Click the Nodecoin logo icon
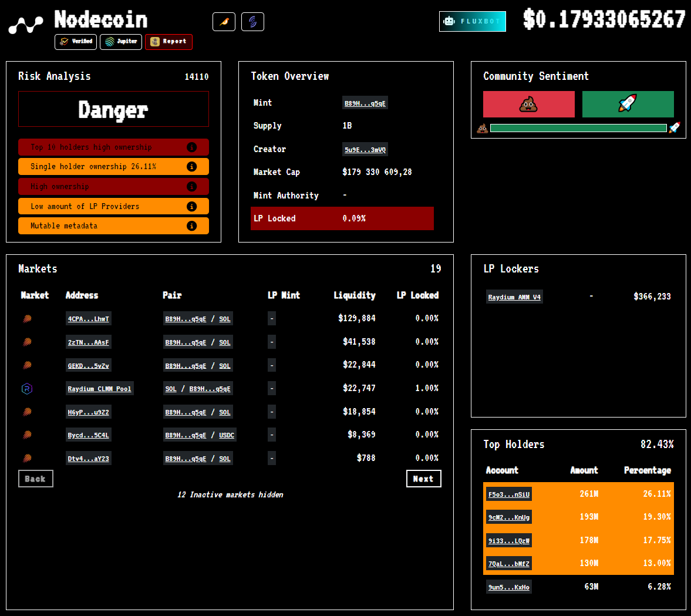The height and width of the screenshot is (616, 691). 26,25
